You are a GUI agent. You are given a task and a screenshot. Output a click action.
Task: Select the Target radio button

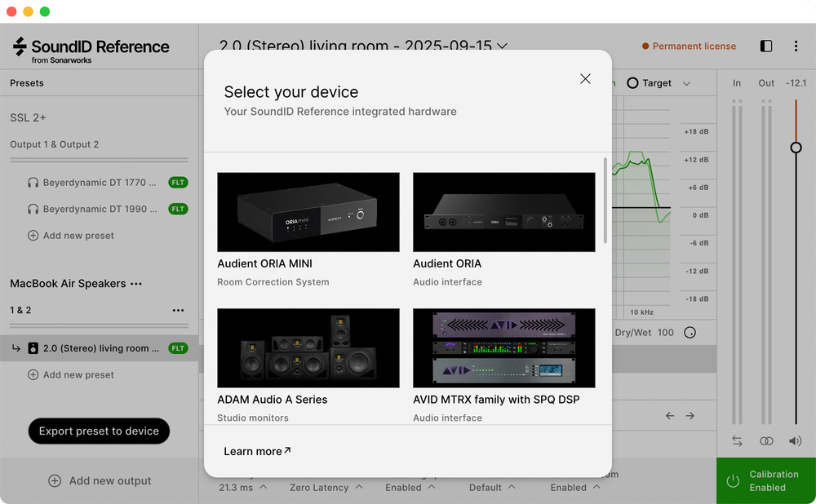pyautogui.click(x=632, y=82)
